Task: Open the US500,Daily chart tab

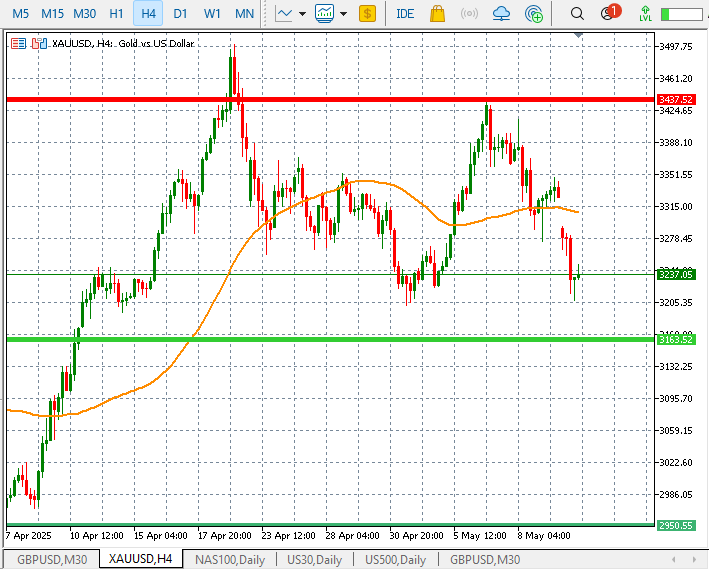Action: coord(395,559)
